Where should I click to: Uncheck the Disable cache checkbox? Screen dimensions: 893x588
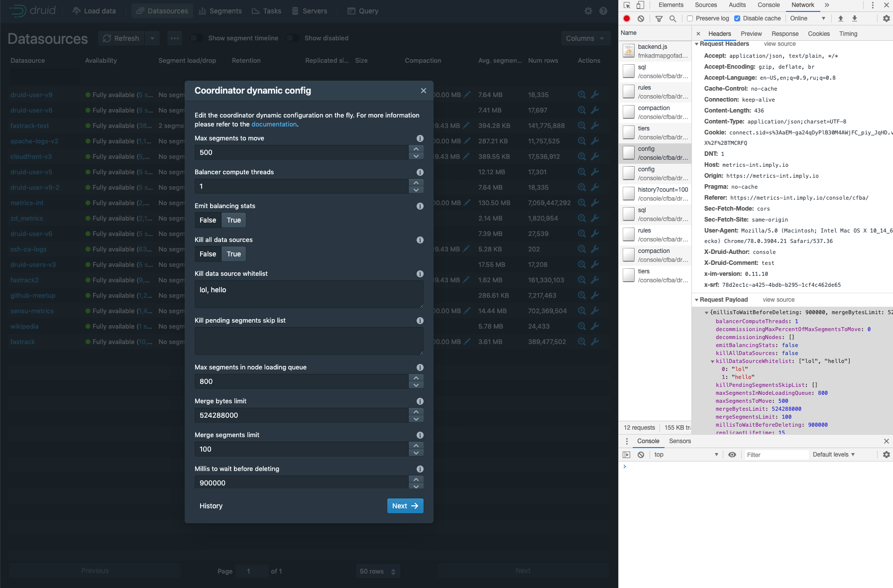point(737,18)
